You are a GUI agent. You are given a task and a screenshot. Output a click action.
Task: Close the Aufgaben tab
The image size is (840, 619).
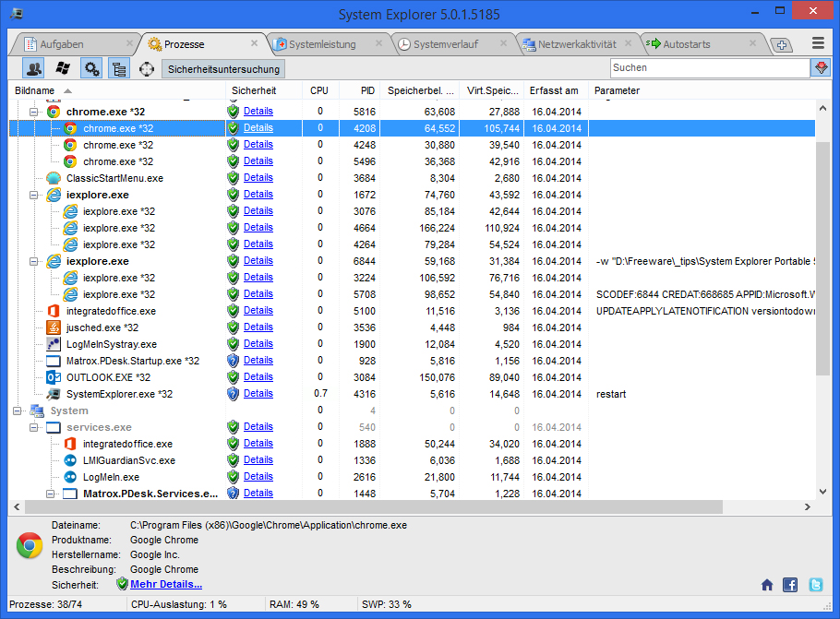click(129, 43)
